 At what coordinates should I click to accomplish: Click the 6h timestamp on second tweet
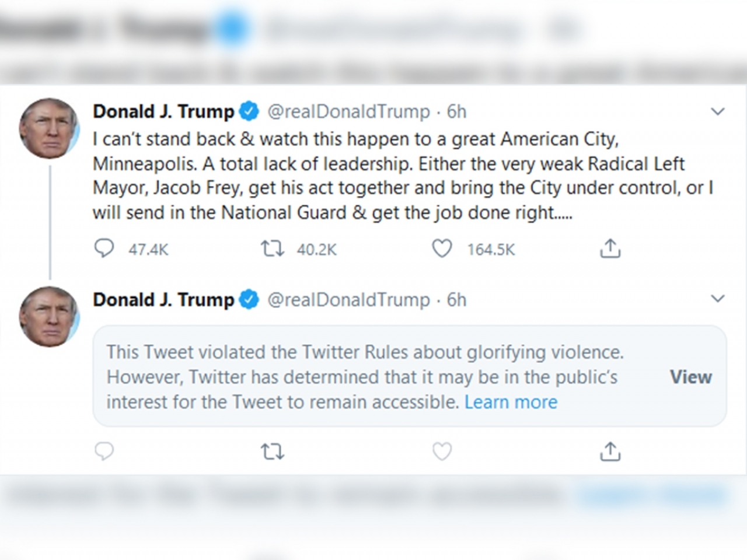point(456,300)
